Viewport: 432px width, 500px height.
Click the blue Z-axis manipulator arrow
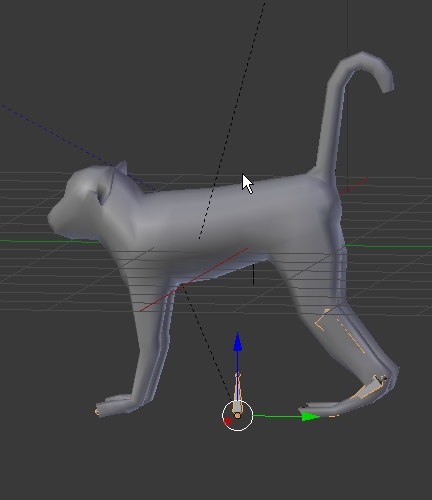tap(237, 342)
